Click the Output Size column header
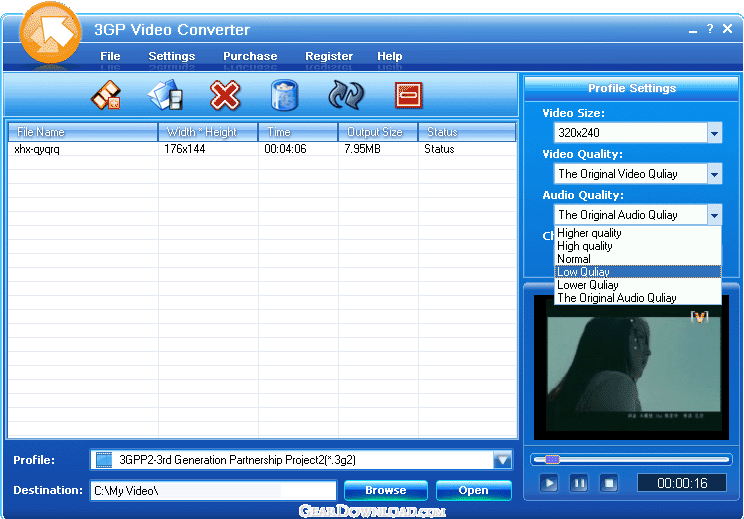744x519 pixels. coord(378,132)
